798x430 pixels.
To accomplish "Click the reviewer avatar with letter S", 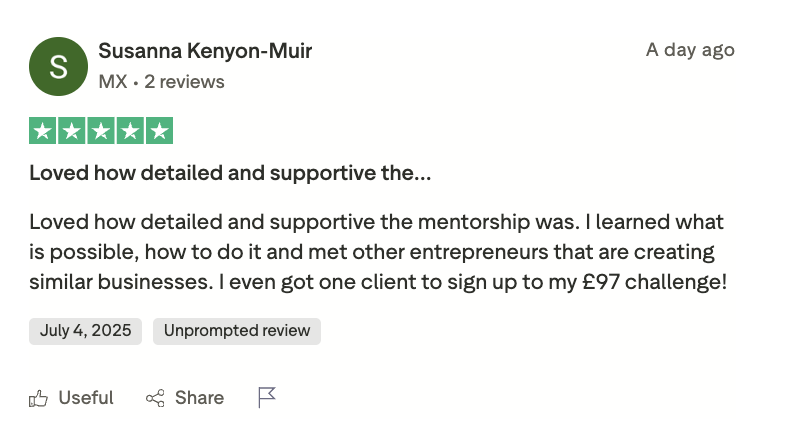I will tap(58, 66).
